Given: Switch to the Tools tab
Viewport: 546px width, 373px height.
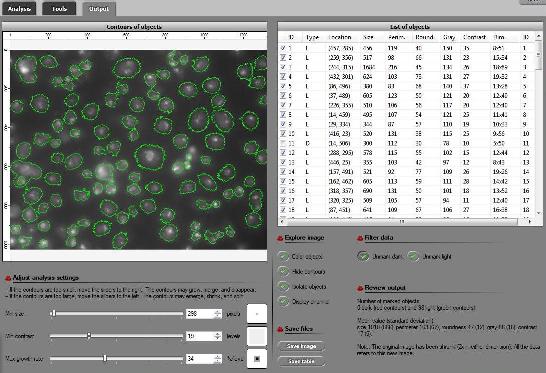Looking at the screenshot, I should pyautogui.click(x=59, y=9).
